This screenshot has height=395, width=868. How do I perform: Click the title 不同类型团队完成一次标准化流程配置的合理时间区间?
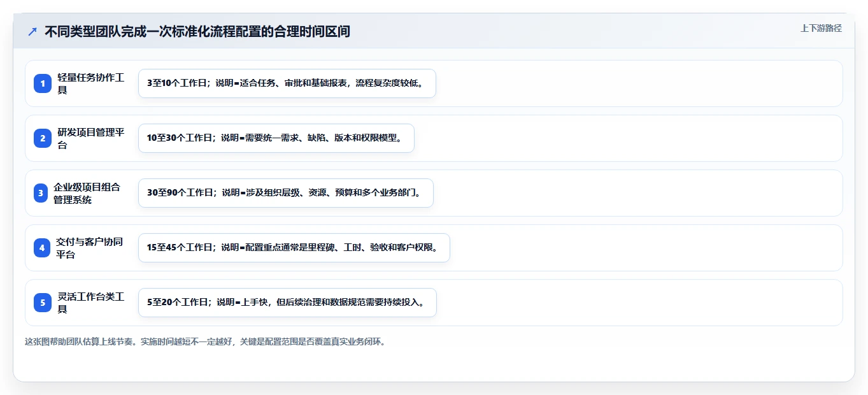(x=197, y=31)
